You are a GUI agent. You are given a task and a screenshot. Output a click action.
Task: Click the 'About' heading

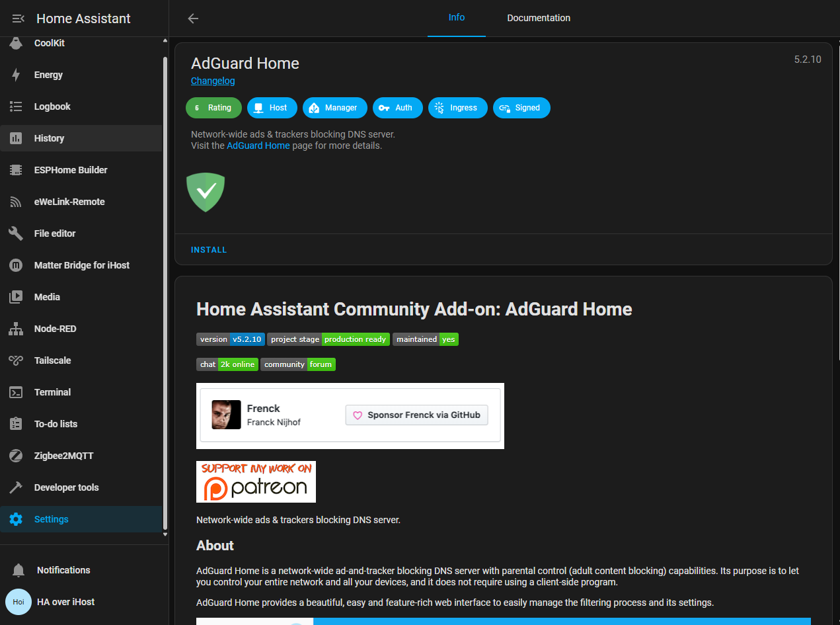click(215, 546)
